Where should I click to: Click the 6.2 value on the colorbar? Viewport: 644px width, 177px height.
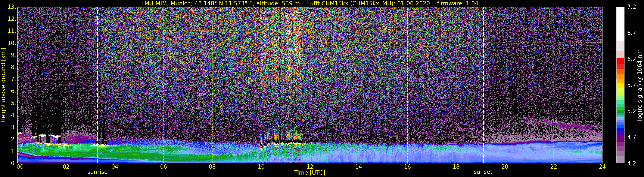point(632,59)
